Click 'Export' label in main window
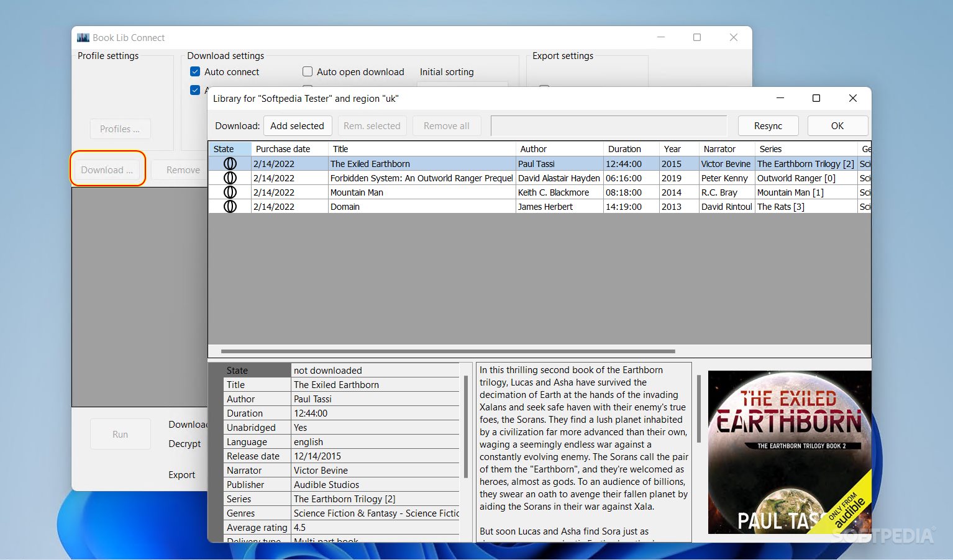The width and height of the screenshot is (953, 560). [182, 475]
